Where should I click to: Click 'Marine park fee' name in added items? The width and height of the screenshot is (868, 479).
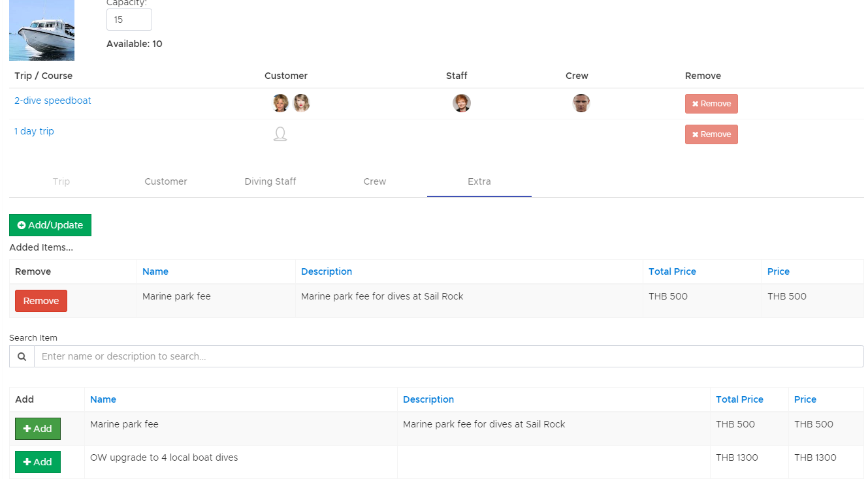[x=176, y=296]
